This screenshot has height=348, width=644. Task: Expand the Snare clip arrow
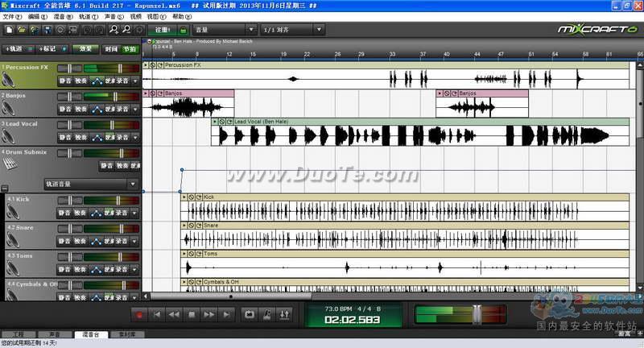click(184, 226)
